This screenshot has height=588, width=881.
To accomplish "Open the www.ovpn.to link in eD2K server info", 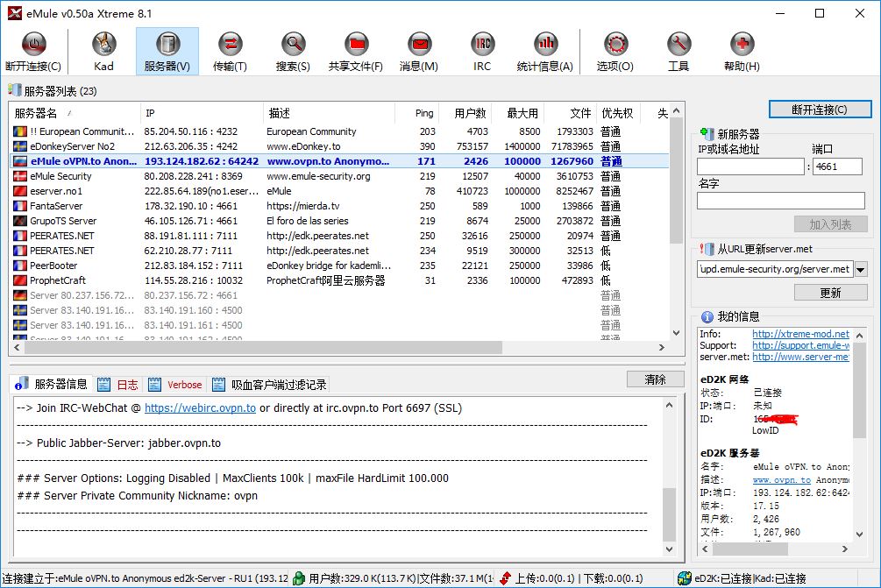I will (x=782, y=479).
